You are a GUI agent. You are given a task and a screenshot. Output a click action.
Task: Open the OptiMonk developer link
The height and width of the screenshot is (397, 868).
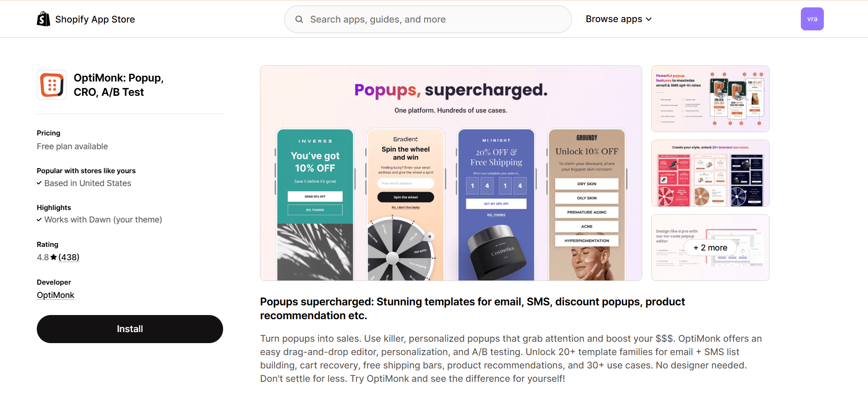click(x=55, y=295)
